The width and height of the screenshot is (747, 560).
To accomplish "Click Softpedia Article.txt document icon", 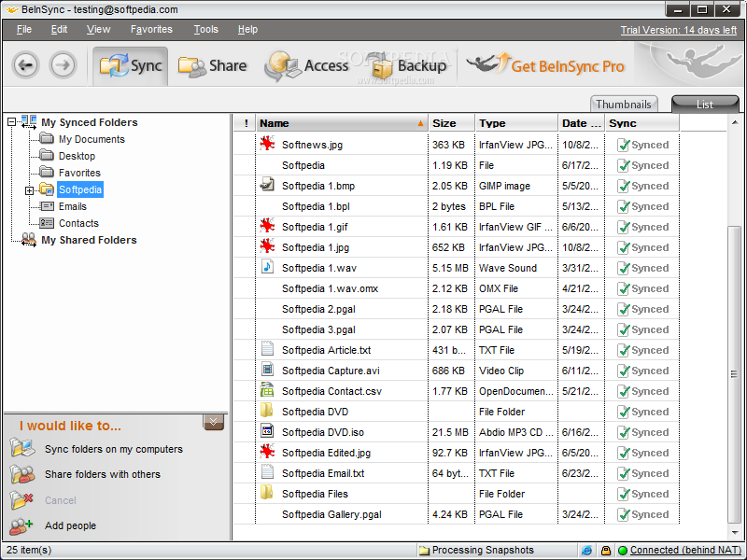I will pos(267,348).
